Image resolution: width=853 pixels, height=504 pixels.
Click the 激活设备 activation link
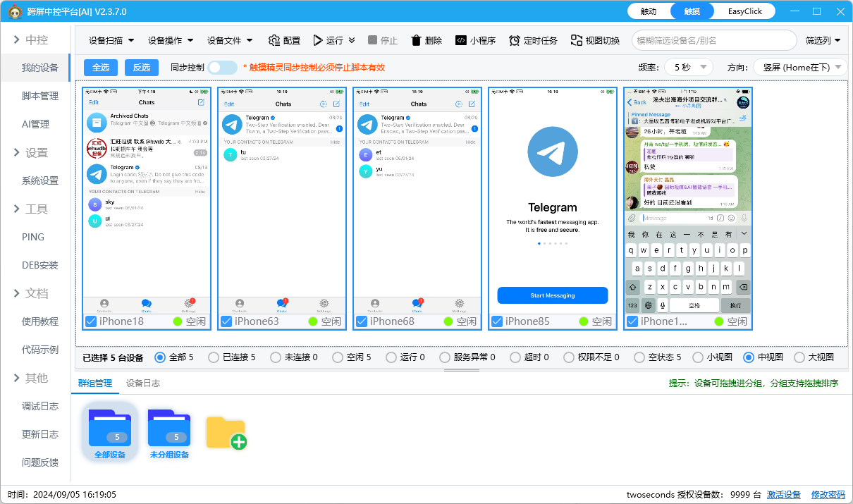point(784,494)
